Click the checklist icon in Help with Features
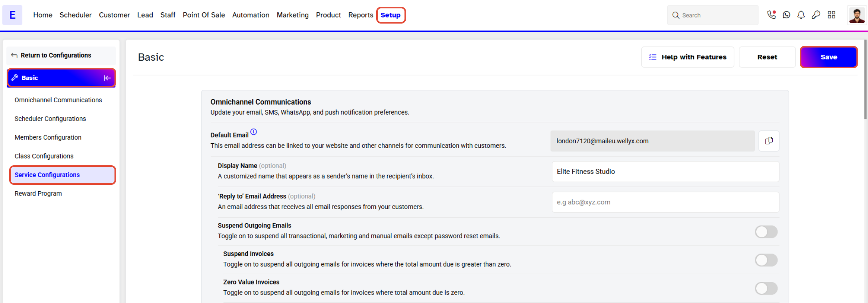The width and height of the screenshot is (868, 303). click(x=653, y=57)
